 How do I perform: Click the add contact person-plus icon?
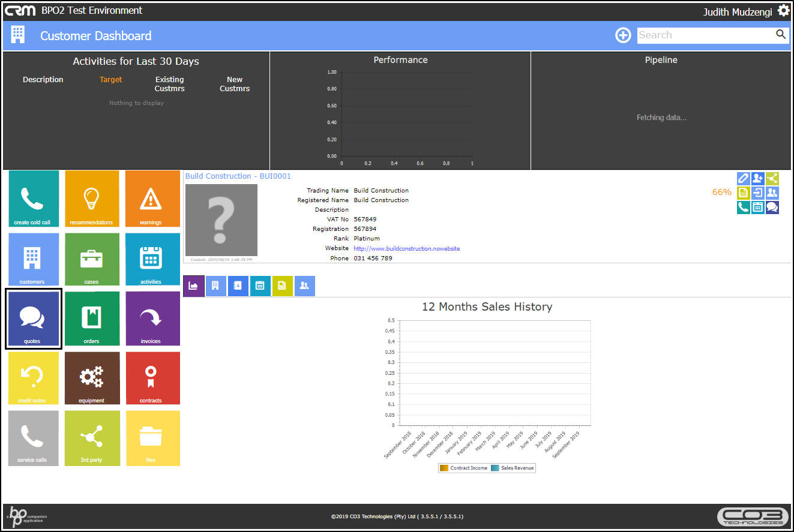pos(757,178)
